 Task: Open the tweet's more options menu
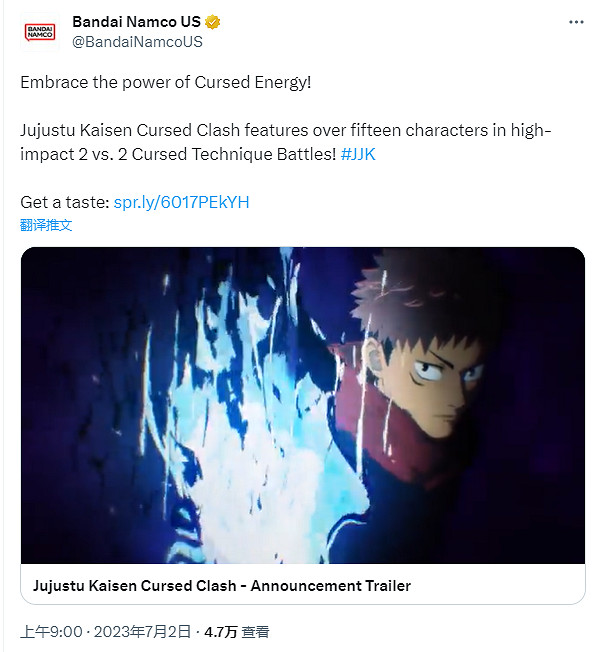(575, 22)
